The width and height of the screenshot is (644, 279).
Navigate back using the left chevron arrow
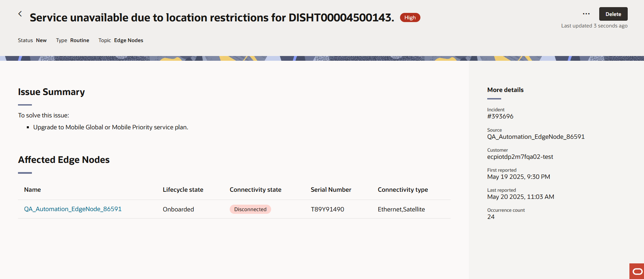click(20, 14)
